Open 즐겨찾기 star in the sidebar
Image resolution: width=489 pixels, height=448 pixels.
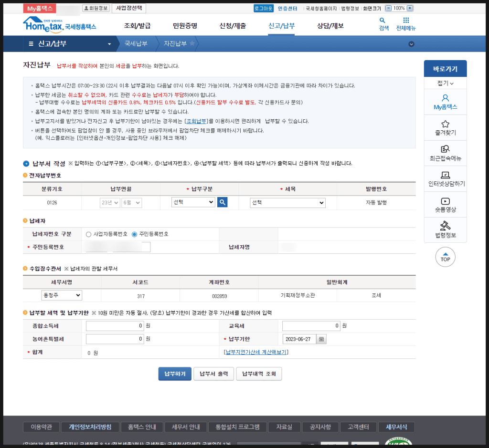pos(445,127)
